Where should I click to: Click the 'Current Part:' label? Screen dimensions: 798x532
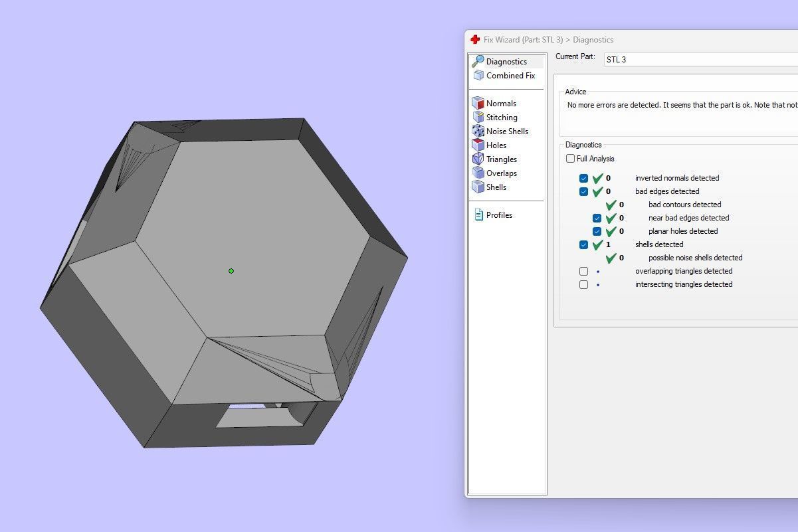(x=575, y=57)
